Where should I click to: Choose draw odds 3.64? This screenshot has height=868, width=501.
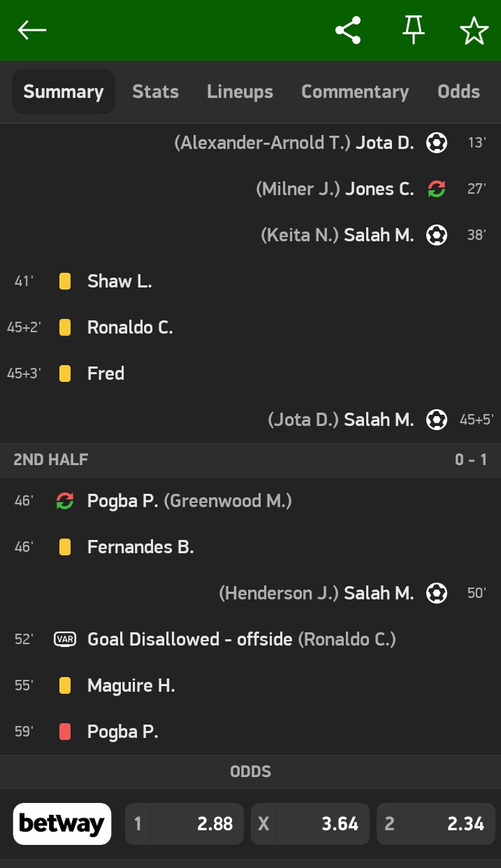tap(310, 824)
